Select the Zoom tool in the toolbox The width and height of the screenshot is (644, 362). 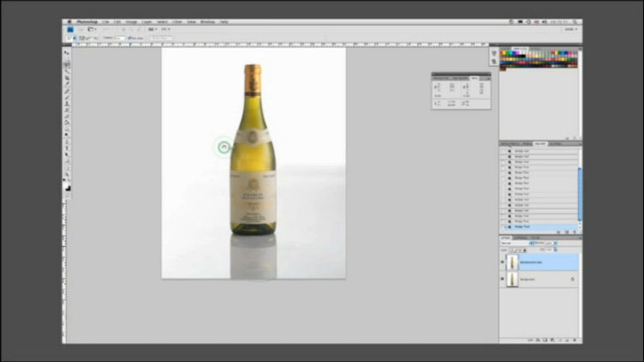67,174
